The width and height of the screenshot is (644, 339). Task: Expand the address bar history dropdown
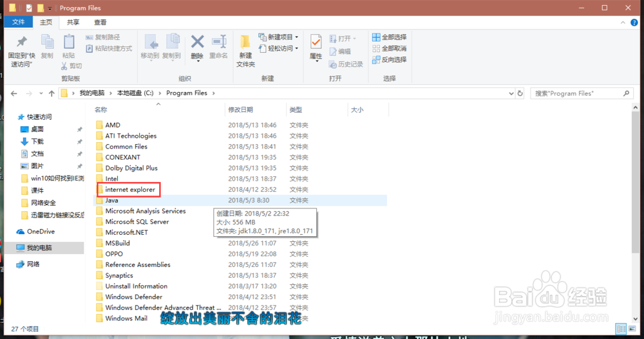pos(511,93)
